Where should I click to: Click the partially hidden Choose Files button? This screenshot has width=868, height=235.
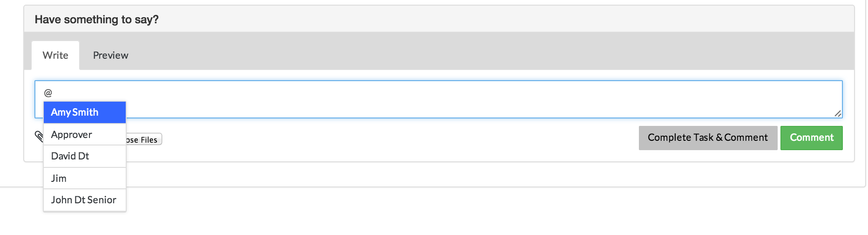click(144, 139)
